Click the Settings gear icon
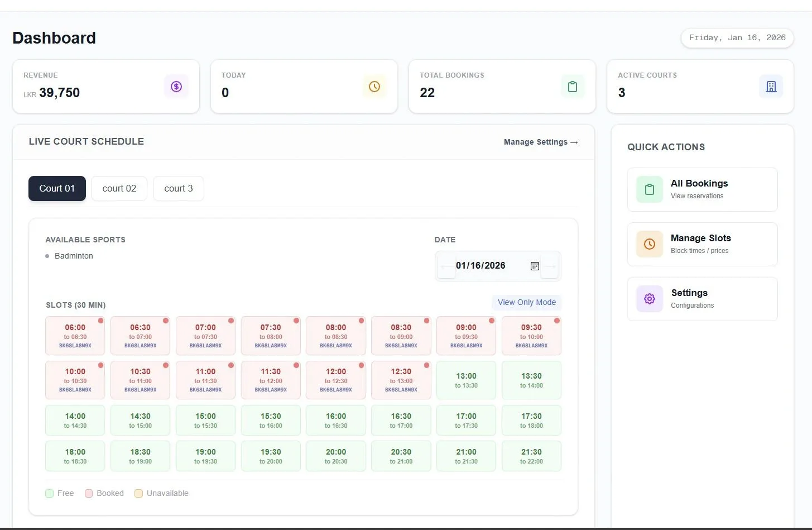This screenshot has height=530, width=812. point(650,299)
